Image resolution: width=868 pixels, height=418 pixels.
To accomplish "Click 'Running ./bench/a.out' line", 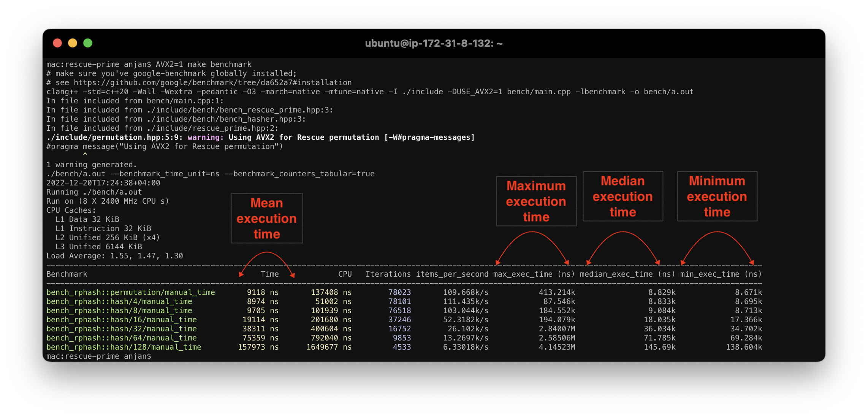I will [94, 192].
